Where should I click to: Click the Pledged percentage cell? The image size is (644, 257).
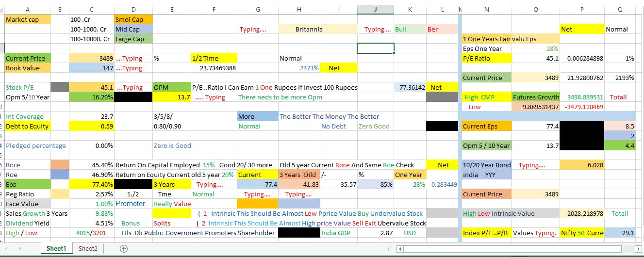pyautogui.click(x=35, y=145)
